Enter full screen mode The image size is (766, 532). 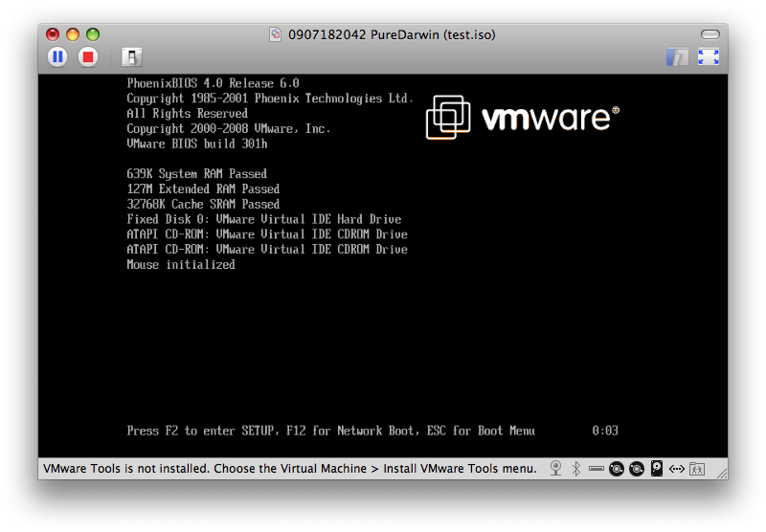point(709,57)
